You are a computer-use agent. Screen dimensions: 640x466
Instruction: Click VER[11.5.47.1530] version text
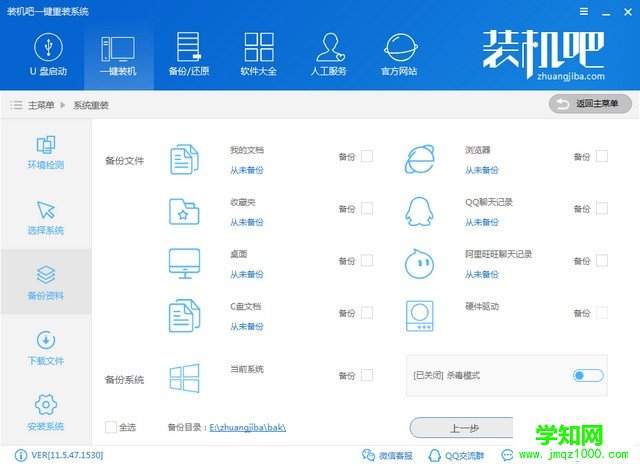click(x=67, y=455)
